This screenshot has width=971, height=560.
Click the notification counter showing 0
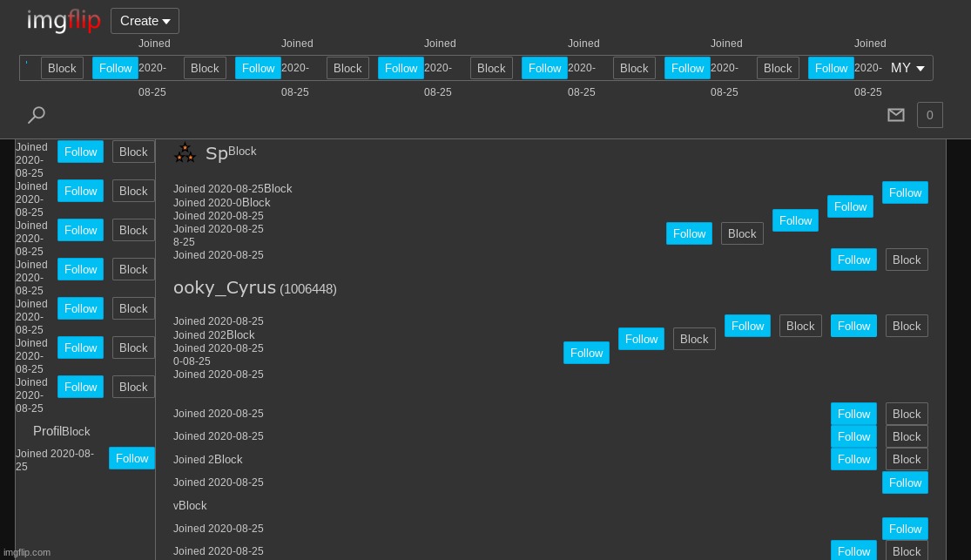tap(929, 115)
